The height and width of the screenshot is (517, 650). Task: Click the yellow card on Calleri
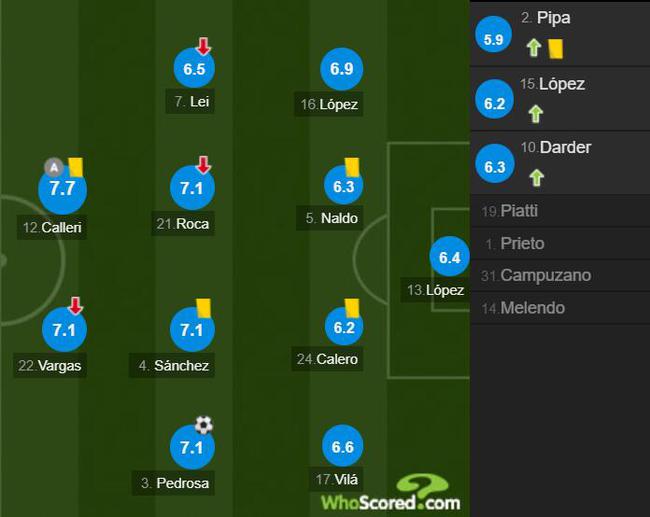point(76,167)
